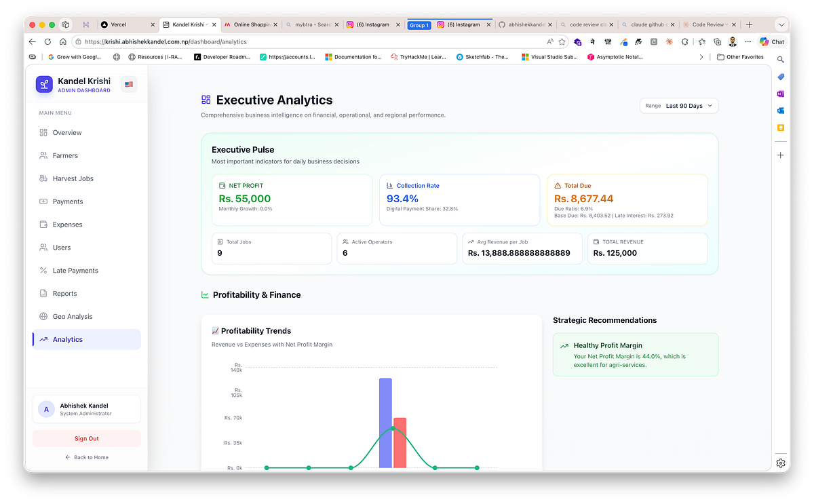
Task: Follow the Back to Home link
Action: [86, 457]
